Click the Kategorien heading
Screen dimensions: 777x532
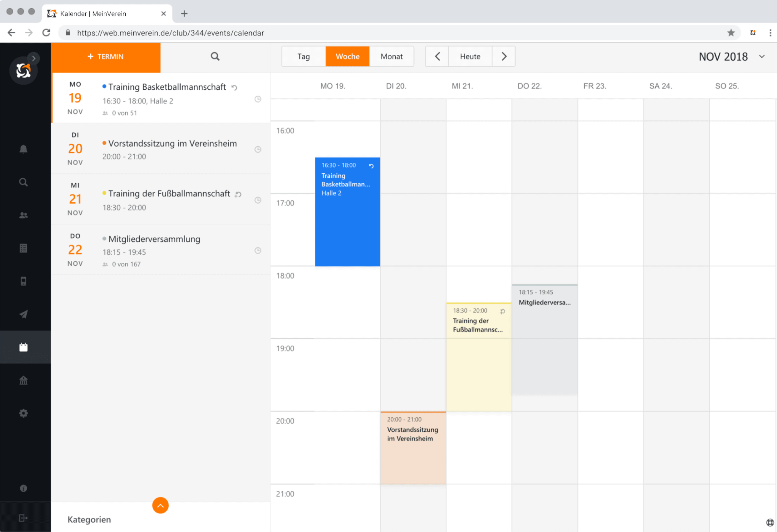pos(89,520)
